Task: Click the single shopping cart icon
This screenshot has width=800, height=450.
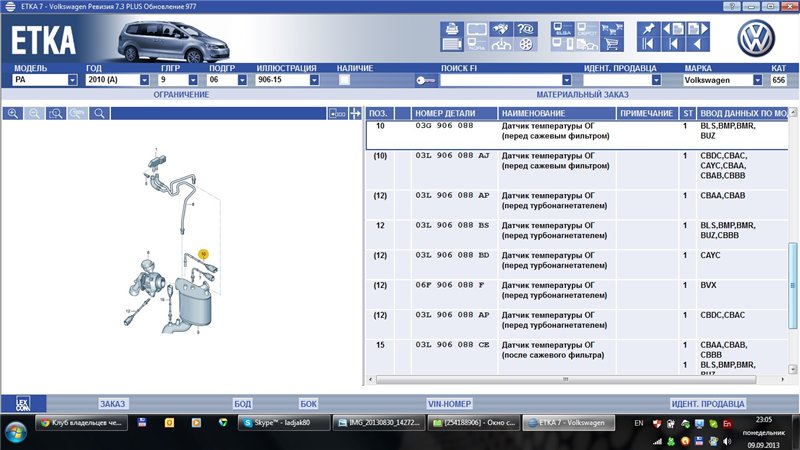Action: [x=611, y=44]
